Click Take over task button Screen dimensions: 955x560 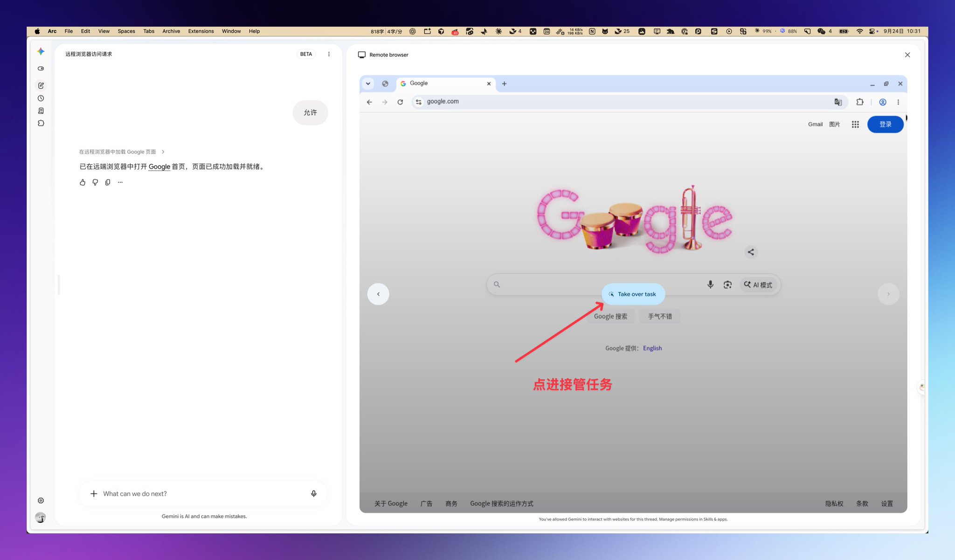click(x=633, y=294)
